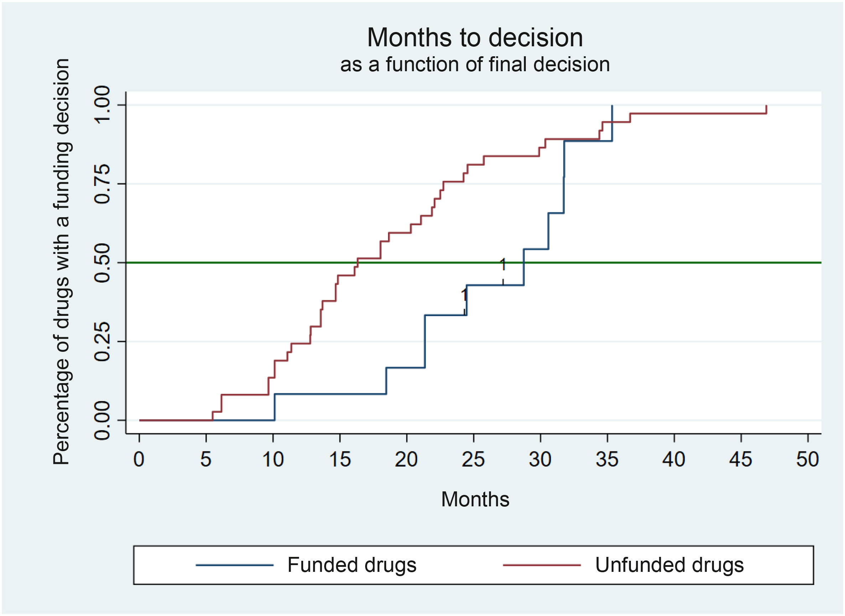Click the y-axis tick label 0.25
Screen dimensions: 845x616
(x=102, y=341)
